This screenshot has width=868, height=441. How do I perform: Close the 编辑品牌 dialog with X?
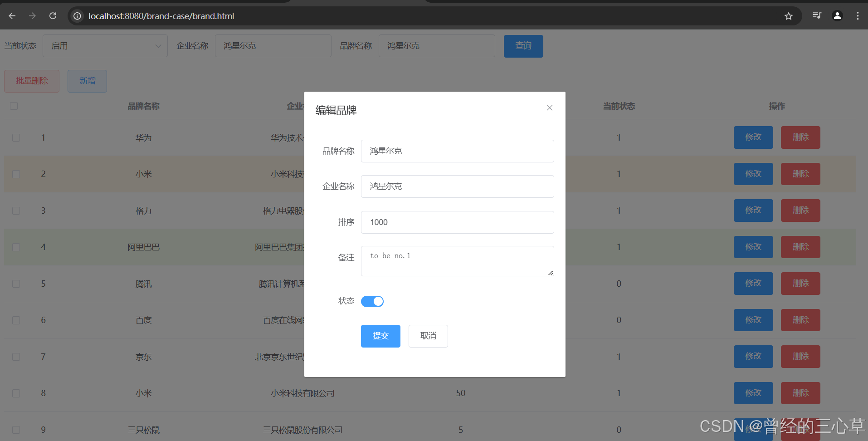click(x=549, y=108)
